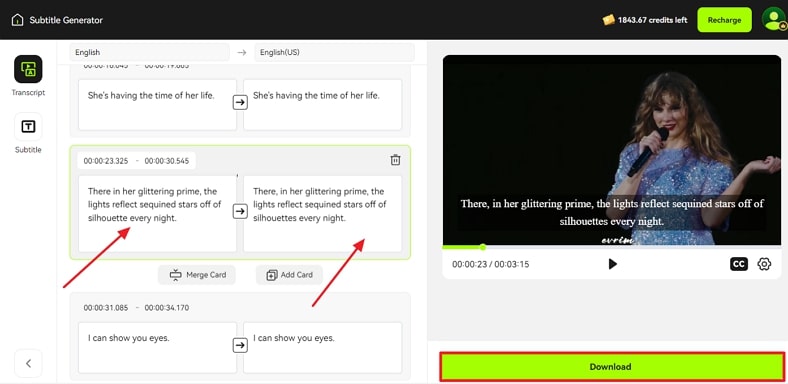Click the video progress slider handle
Image resolution: width=788 pixels, height=384 pixels.
(483, 247)
